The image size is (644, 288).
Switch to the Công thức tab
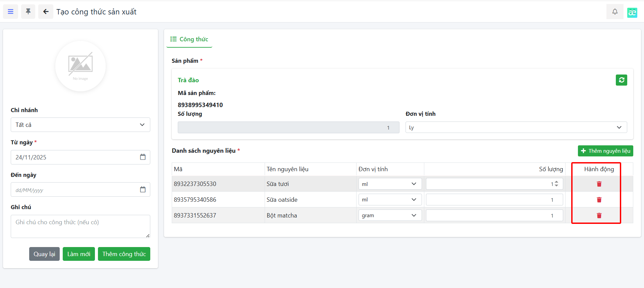(x=190, y=39)
